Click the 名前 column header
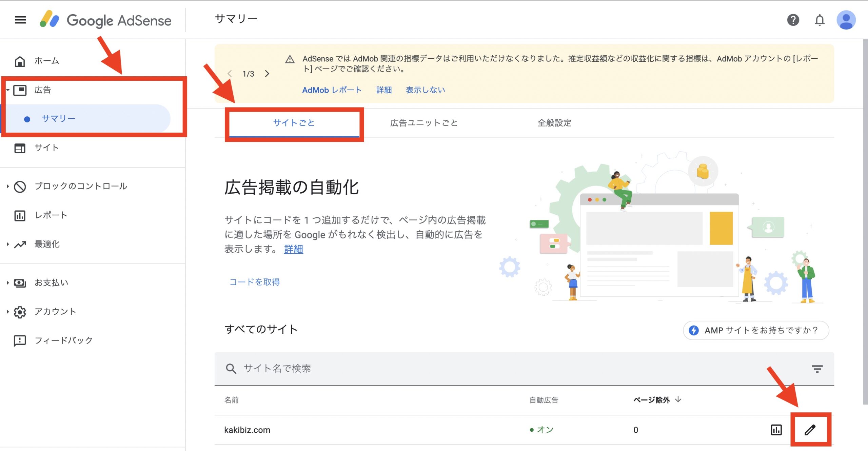This screenshot has width=868, height=451. (232, 400)
